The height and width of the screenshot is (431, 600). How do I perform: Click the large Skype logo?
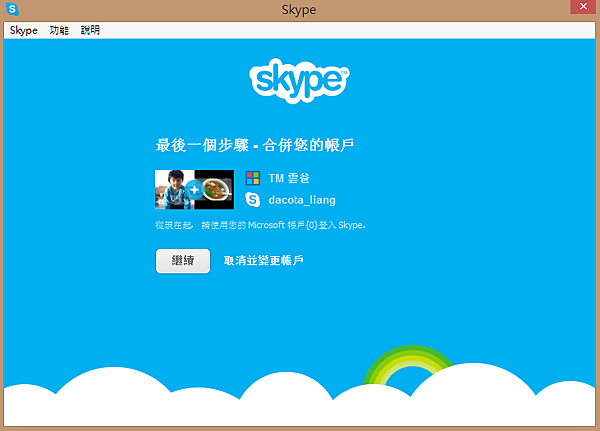[x=299, y=80]
